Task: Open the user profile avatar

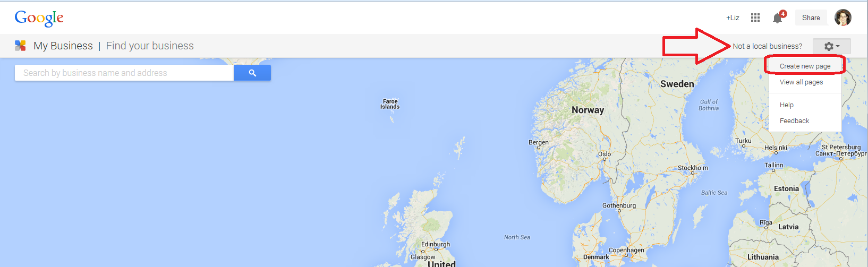Action: pyautogui.click(x=843, y=18)
